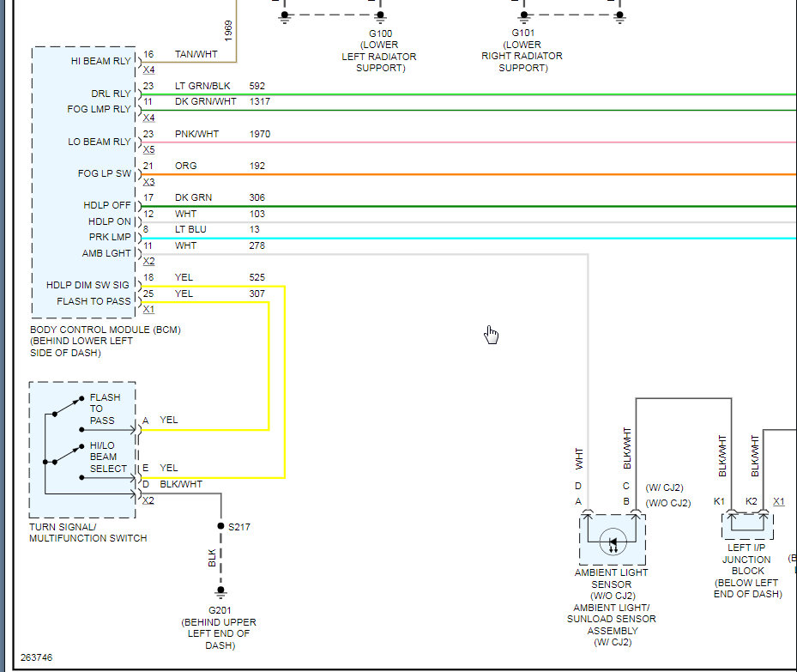
Task: Select the HI BEAM RLY terminal label
Action: (100, 61)
